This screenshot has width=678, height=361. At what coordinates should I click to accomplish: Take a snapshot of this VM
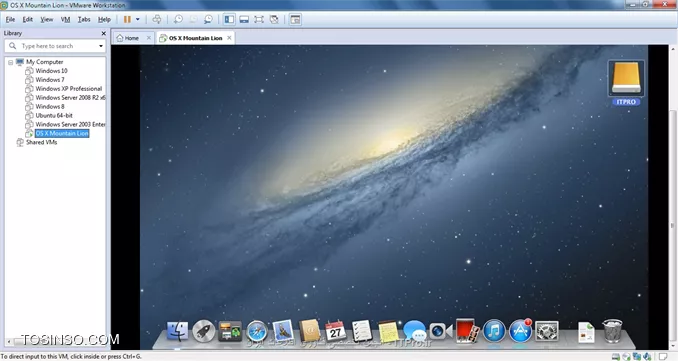(x=178, y=19)
